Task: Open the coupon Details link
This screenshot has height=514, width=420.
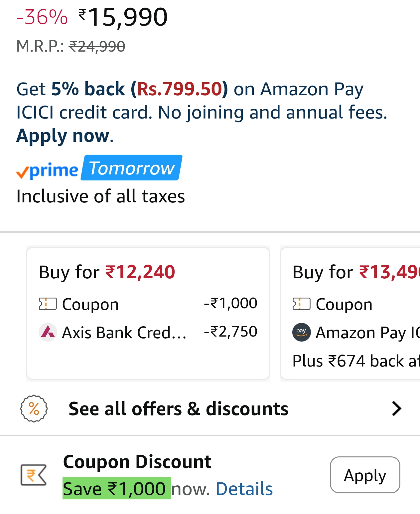Action: 244,489
